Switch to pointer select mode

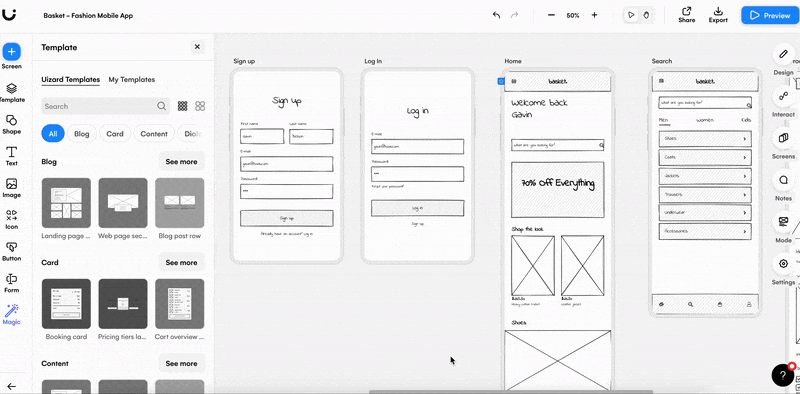[632, 15]
